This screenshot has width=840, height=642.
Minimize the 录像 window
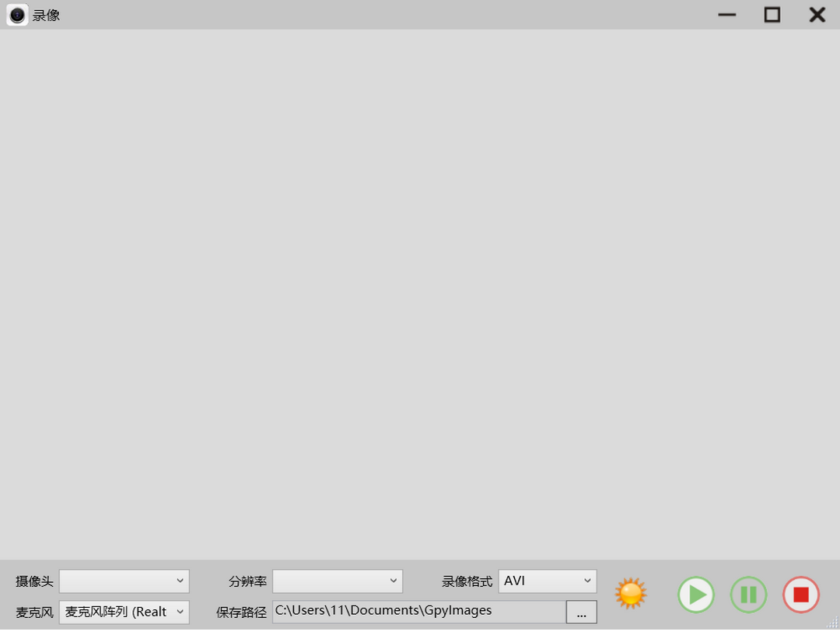[727, 15]
